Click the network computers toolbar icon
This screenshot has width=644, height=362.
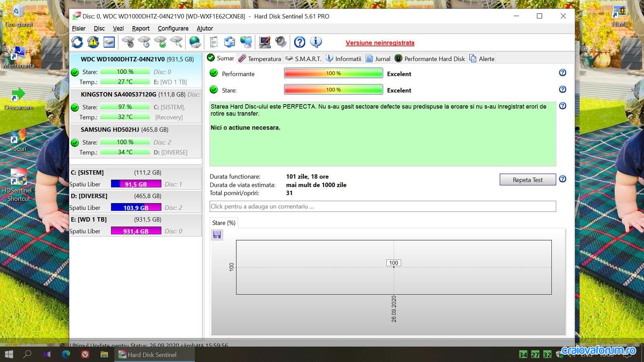(246, 42)
